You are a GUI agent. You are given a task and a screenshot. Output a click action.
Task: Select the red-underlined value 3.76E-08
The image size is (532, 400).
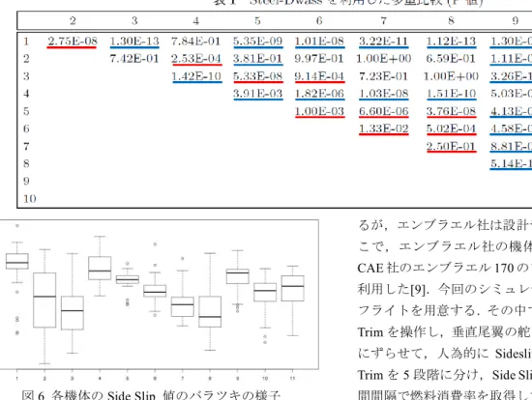[452, 111]
